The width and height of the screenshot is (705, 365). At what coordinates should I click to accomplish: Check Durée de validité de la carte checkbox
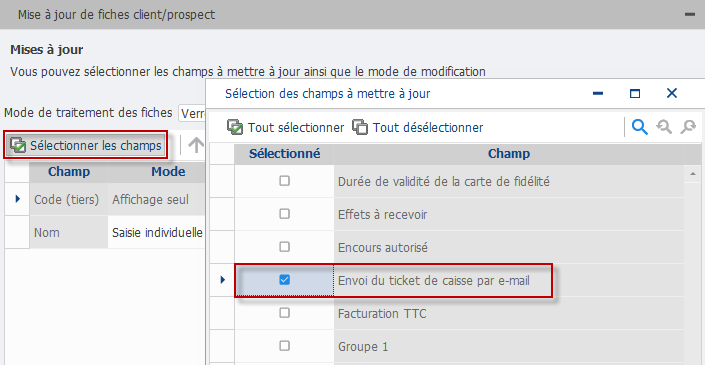tap(284, 181)
